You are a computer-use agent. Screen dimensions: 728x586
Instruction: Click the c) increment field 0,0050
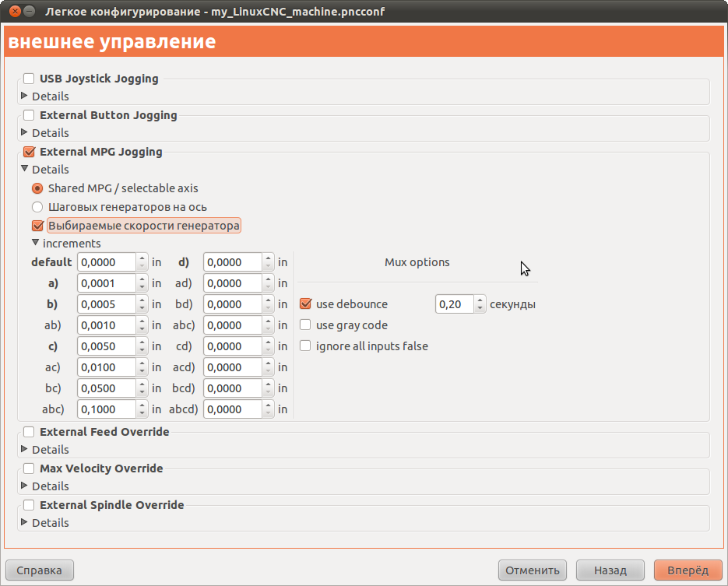click(x=107, y=346)
